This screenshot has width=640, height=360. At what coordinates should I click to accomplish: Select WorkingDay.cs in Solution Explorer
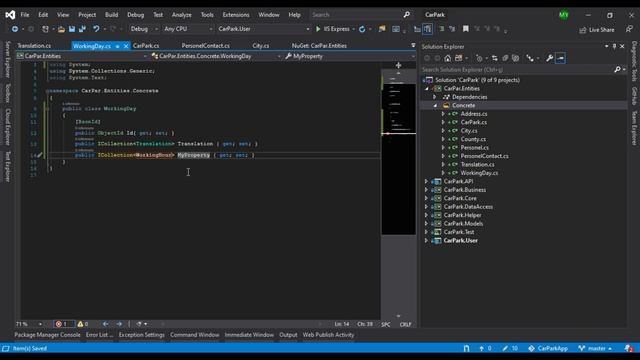(x=479, y=173)
